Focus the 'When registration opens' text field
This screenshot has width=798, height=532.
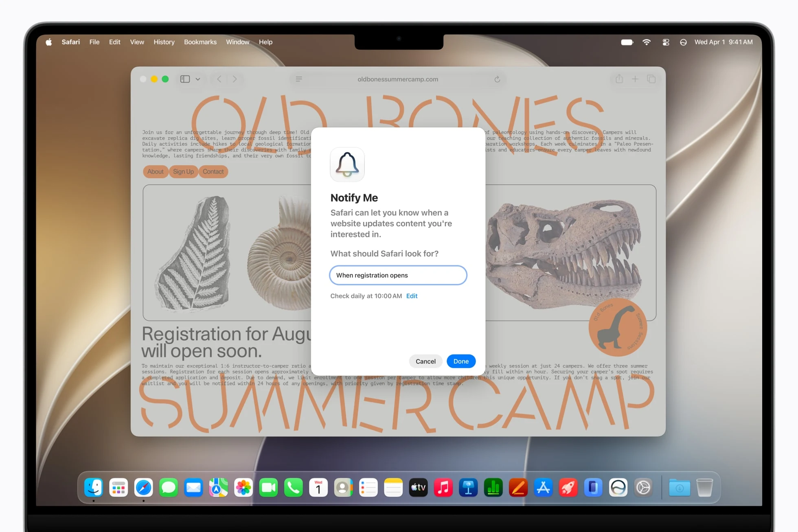pos(398,275)
